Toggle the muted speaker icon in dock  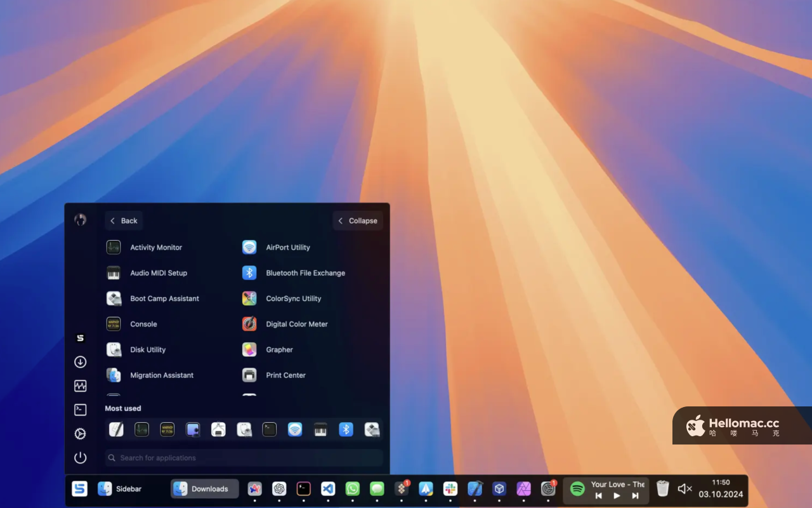[x=684, y=489]
